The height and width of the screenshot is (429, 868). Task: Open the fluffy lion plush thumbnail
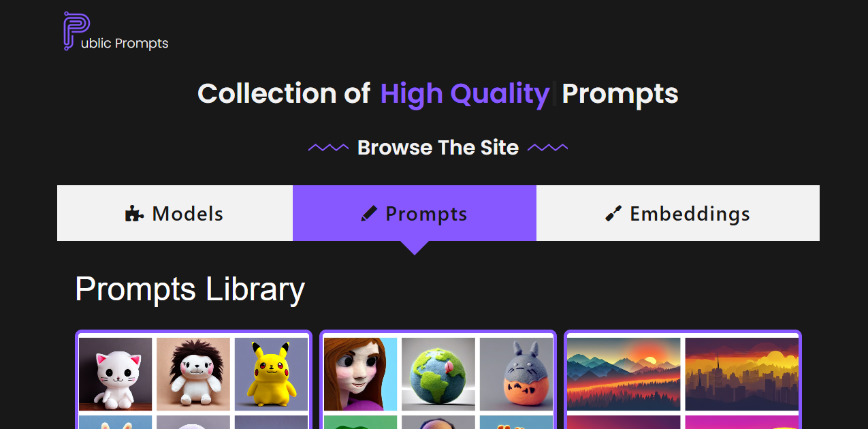[x=193, y=374]
